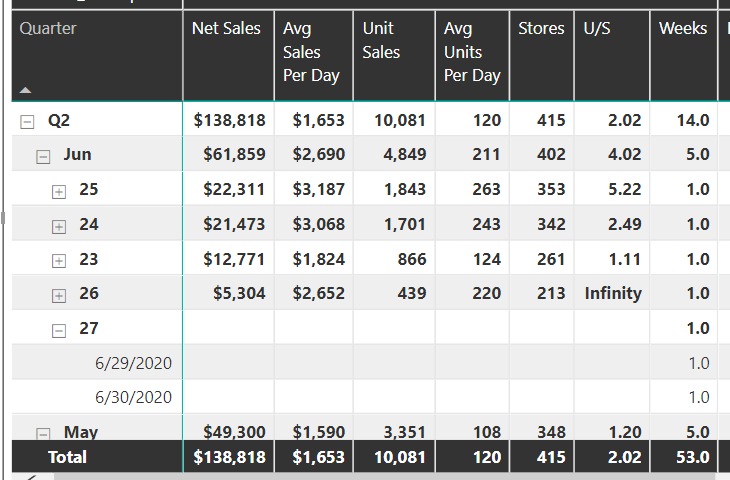Viewport: 730px width, 480px height.
Task: Click Net Sales value $22,311
Action: coord(234,189)
